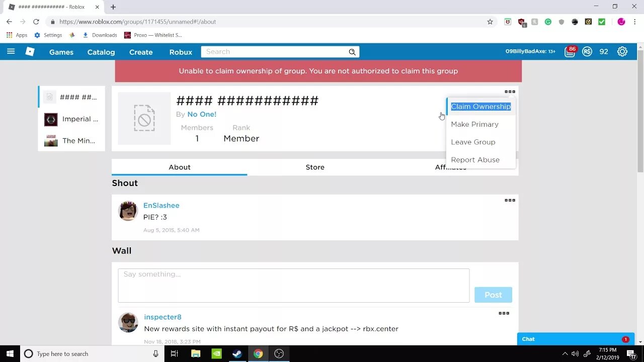
Task: Open File Explorer from taskbar
Action: [196, 353]
